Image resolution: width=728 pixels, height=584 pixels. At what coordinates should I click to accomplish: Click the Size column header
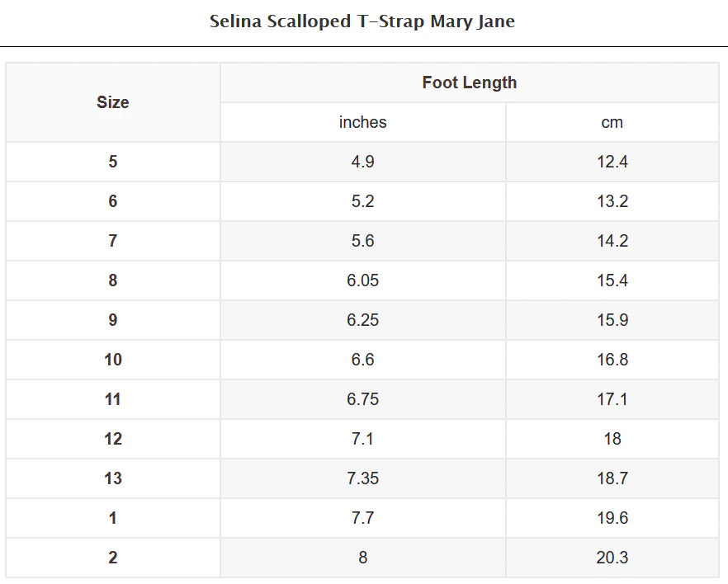[113, 102]
